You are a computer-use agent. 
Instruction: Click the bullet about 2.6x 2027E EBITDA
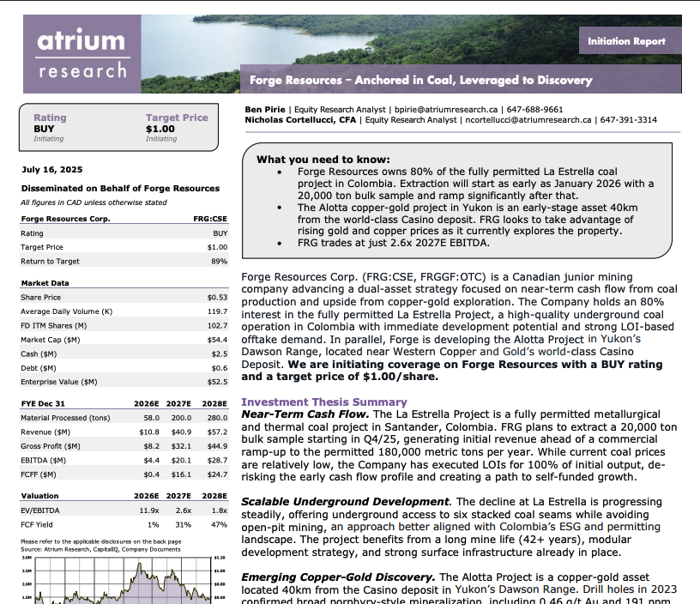tap(394, 243)
